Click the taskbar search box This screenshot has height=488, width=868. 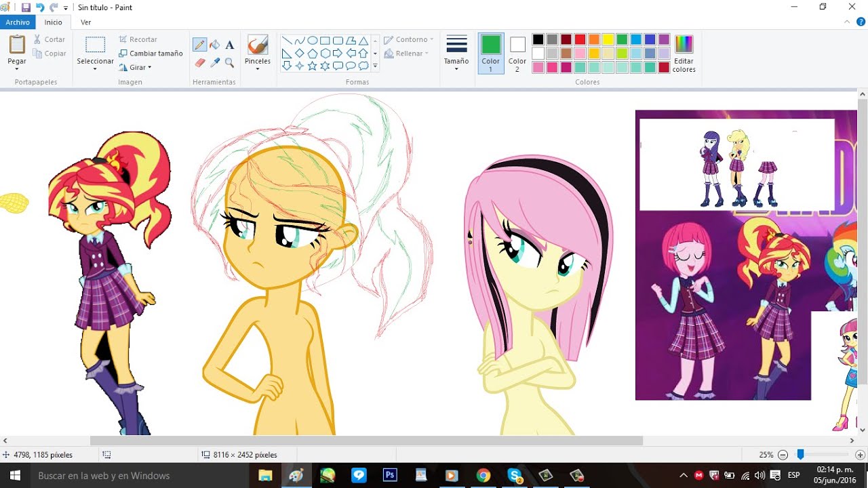pos(140,475)
